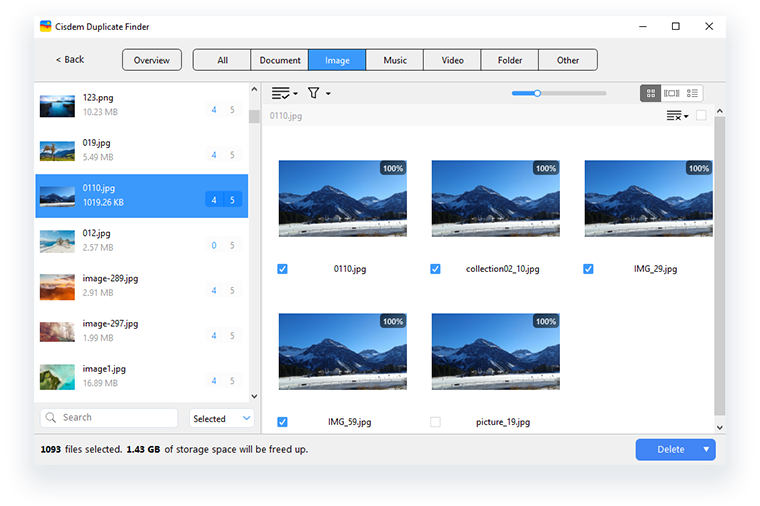This screenshot has height=506, width=760.
Task: Uncheck the 0110.jpg checkbox
Action: point(282,269)
